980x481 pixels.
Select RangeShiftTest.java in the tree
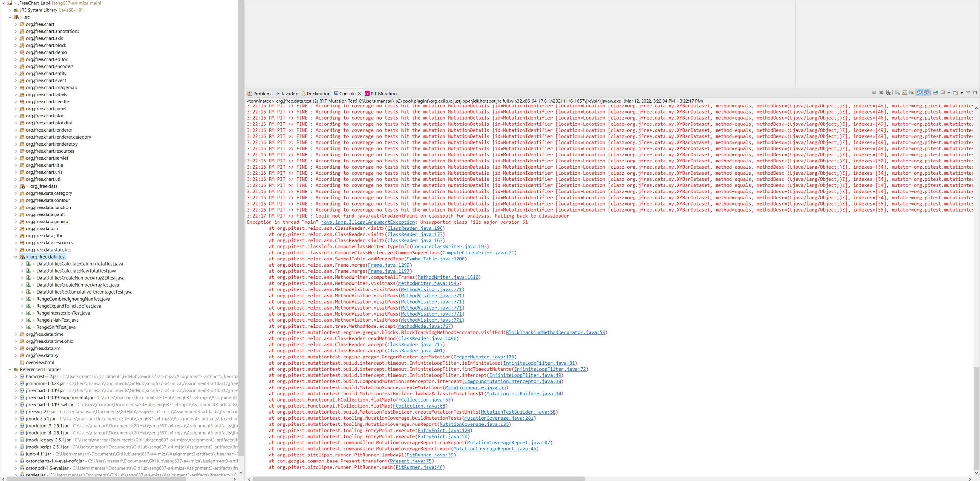pyautogui.click(x=56, y=327)
